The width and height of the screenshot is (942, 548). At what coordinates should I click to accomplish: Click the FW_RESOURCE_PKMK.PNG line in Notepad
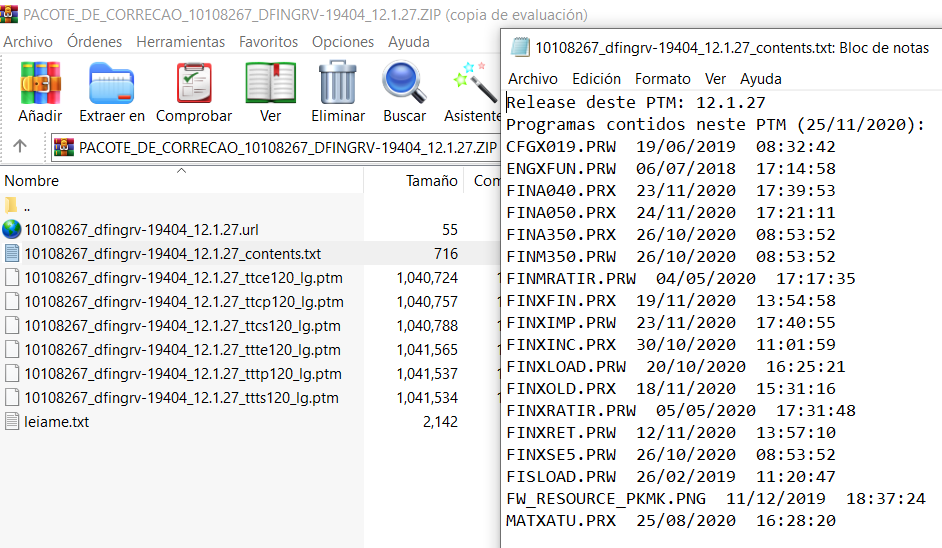tap(716, 498)
